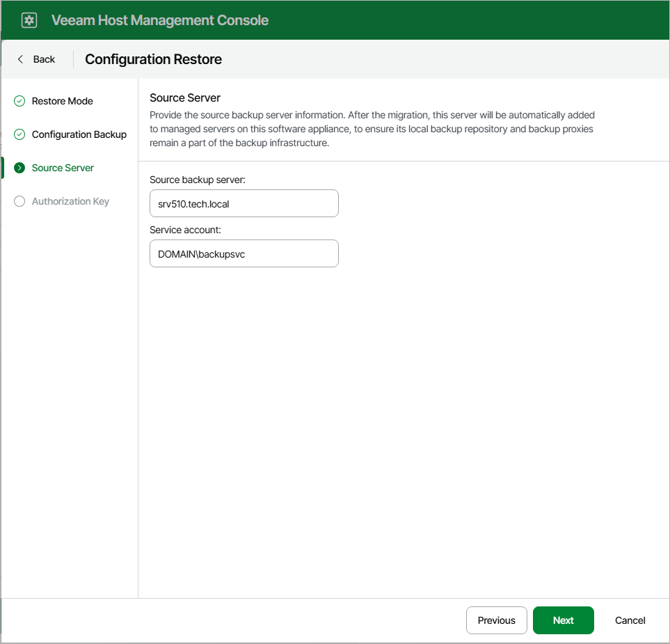The height and width of the screenshot is (644, 670).
Task: Click the Previous button
Action: point(496,620)
